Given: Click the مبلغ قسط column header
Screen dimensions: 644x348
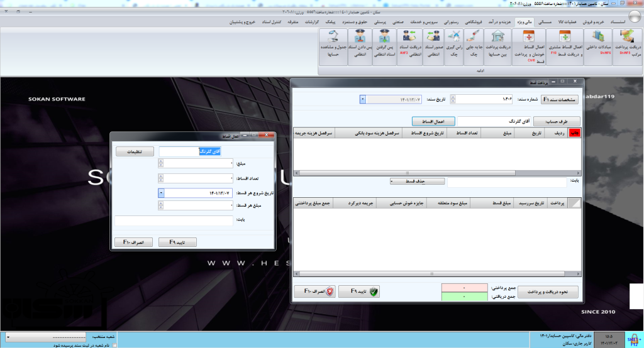Looking at the screenshot, I should click(x=492, y=203).
